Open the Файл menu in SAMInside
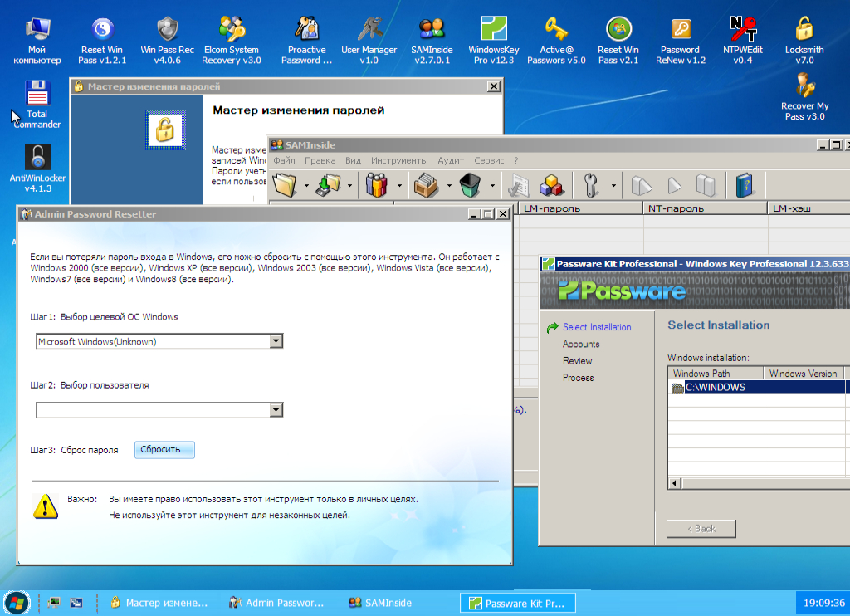 (x=284, y=160)
